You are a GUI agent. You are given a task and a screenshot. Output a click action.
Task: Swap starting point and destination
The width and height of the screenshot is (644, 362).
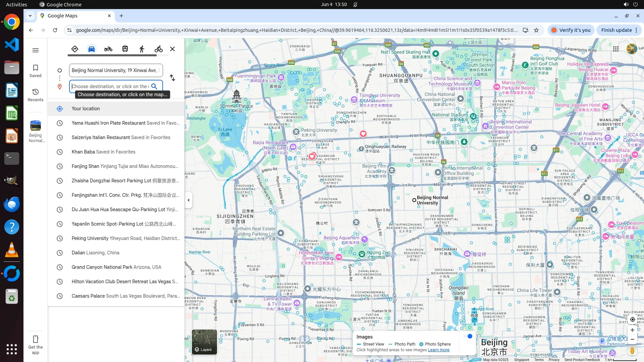coord(172,78)
